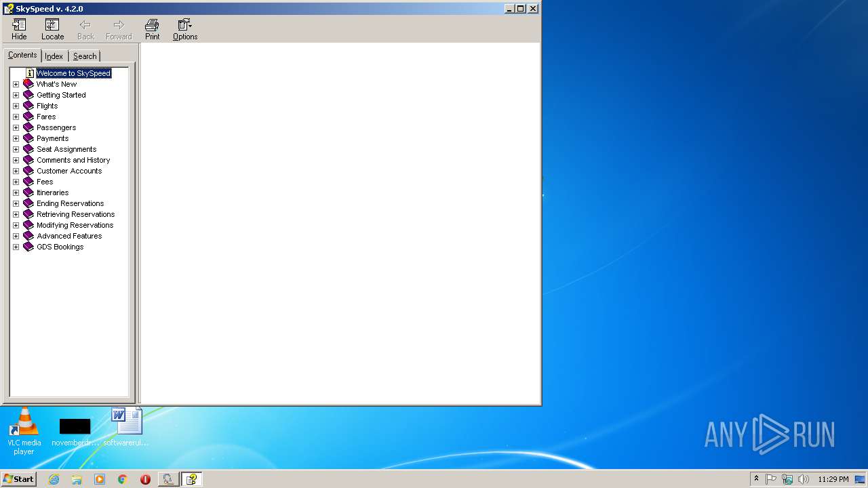Maximize the SkySpeed help window
Screen dimensions: 868x488
coord(521,9)
